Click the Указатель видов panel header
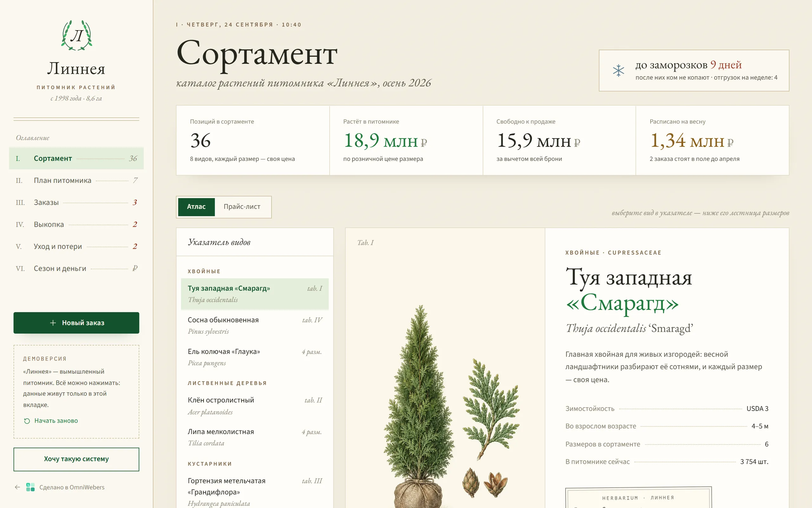 click(x=255, y=242)
